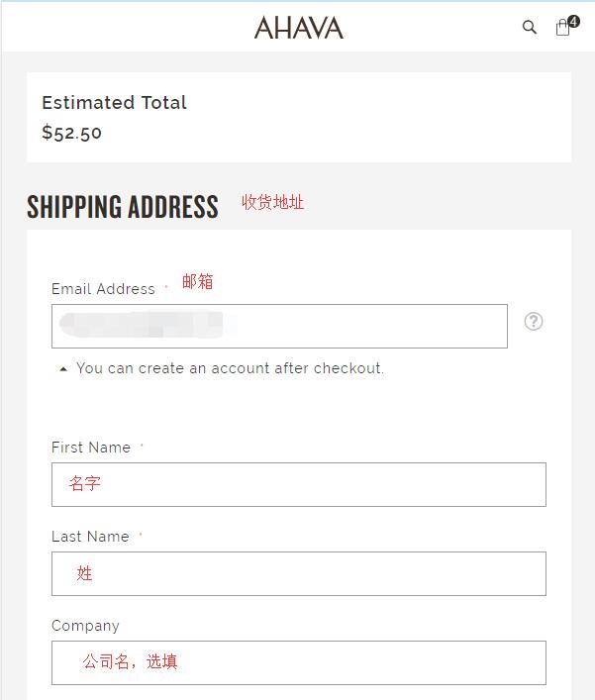Click into the First Name field
Screen dimensions: 595x700
pyautogui.click(x=299, y=484)
